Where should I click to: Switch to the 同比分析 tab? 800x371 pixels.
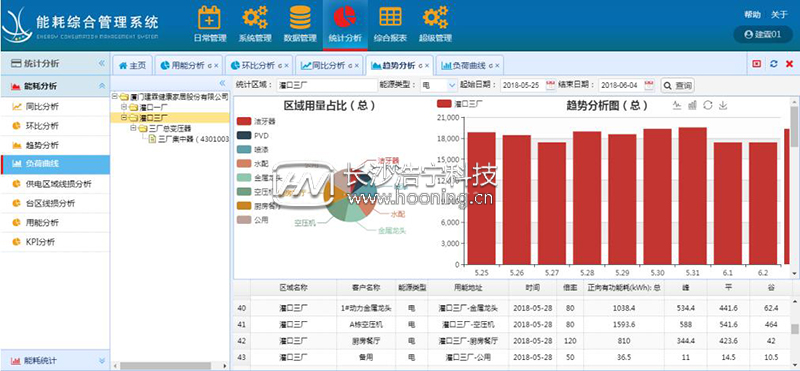tap(329, 65)
